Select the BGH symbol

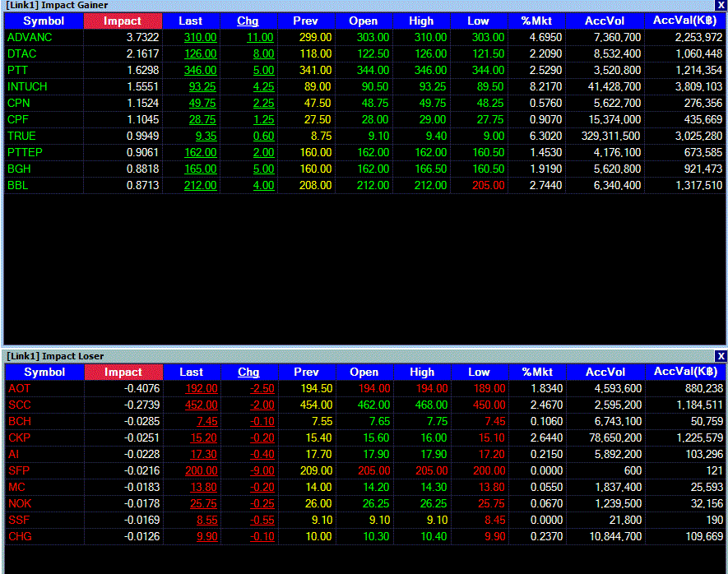pos(19,169)
